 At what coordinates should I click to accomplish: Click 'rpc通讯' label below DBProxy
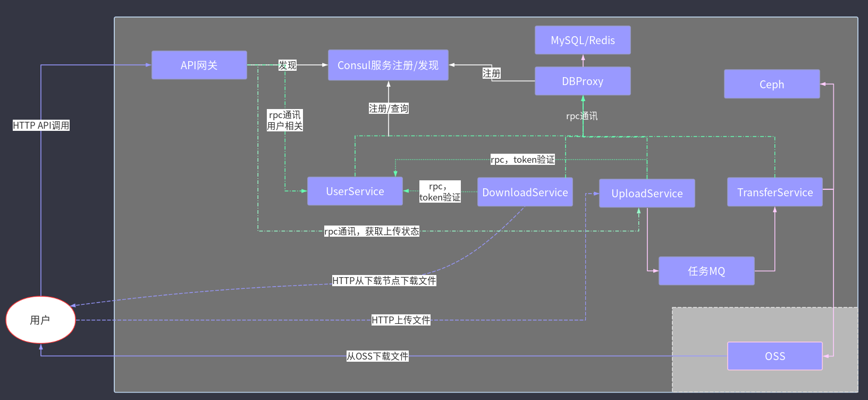[x=582, y=116]
